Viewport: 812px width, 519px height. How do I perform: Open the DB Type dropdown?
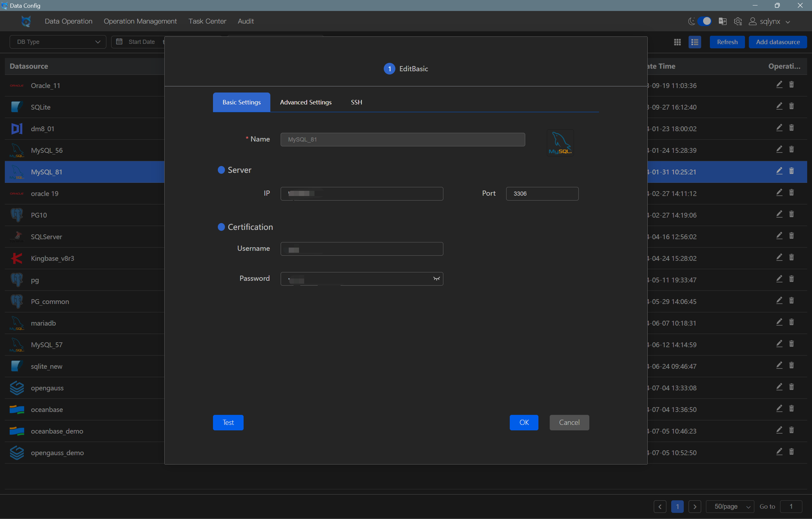(57, 42)
